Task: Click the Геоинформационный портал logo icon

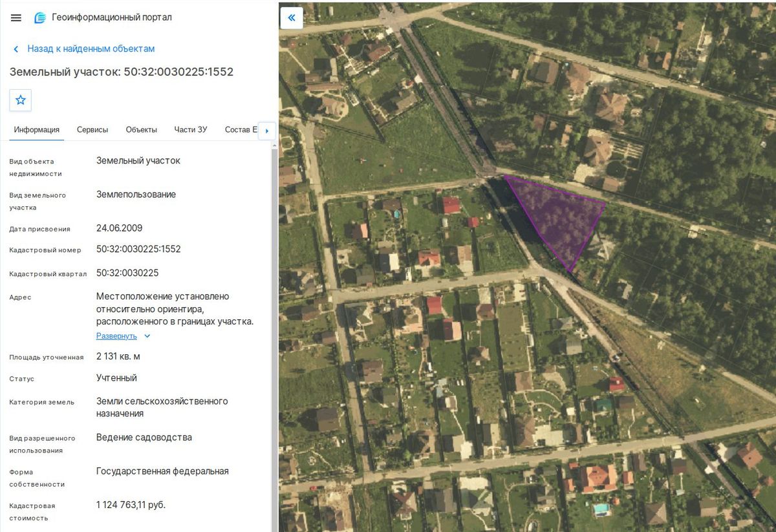Action: pos(40,17)
